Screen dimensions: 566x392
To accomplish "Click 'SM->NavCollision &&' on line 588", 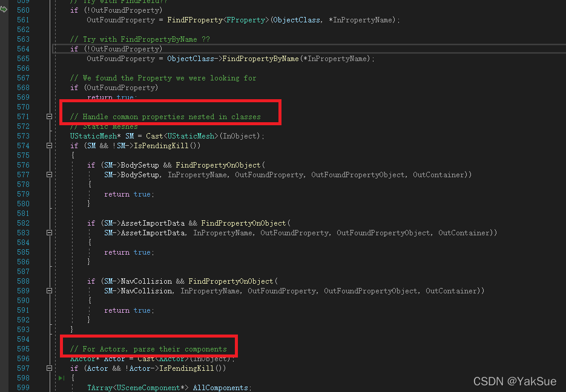I will point(145,281).
